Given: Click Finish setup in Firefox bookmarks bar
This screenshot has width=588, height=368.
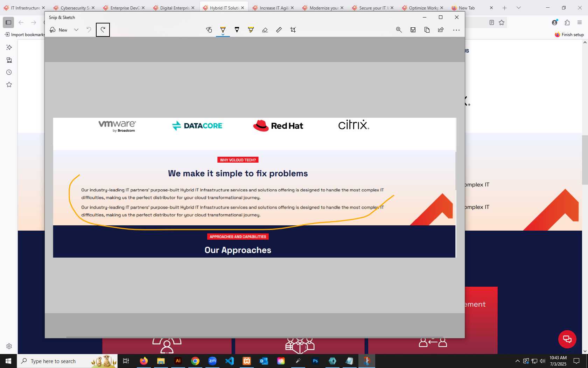Looking at the screenshot, I should click(x=569, y=34).
